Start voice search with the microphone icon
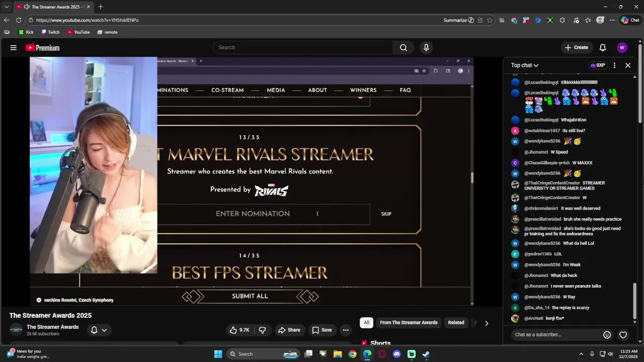 (x=426, y=47)
